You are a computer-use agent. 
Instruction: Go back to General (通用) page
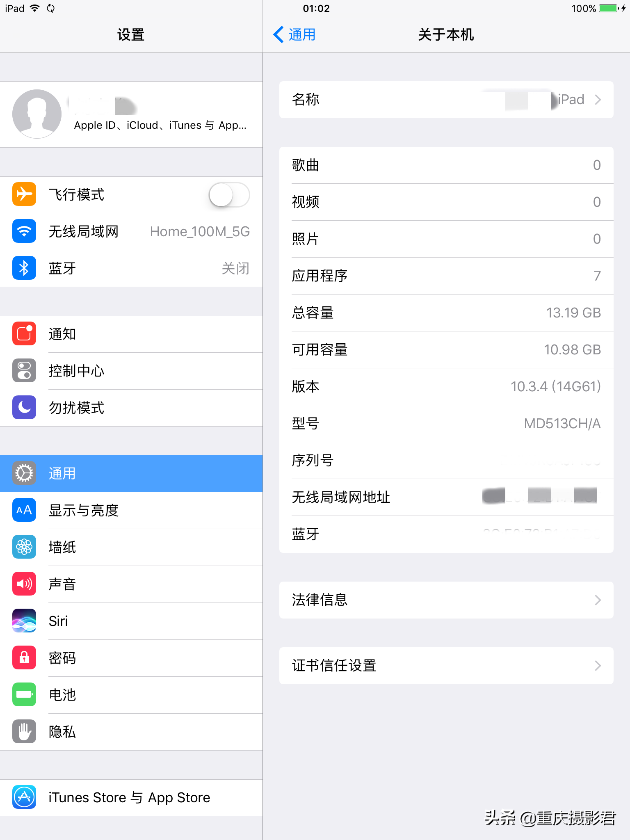294,34
